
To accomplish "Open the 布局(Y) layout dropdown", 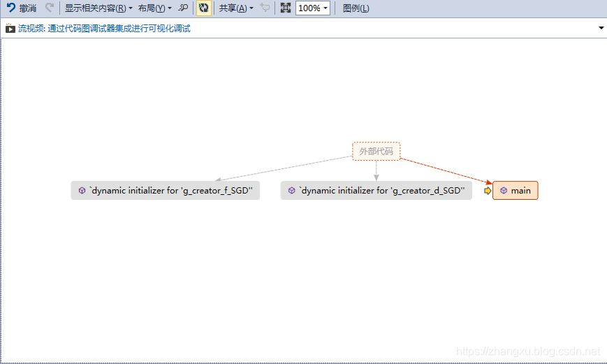I will click(x=155, y=8).
